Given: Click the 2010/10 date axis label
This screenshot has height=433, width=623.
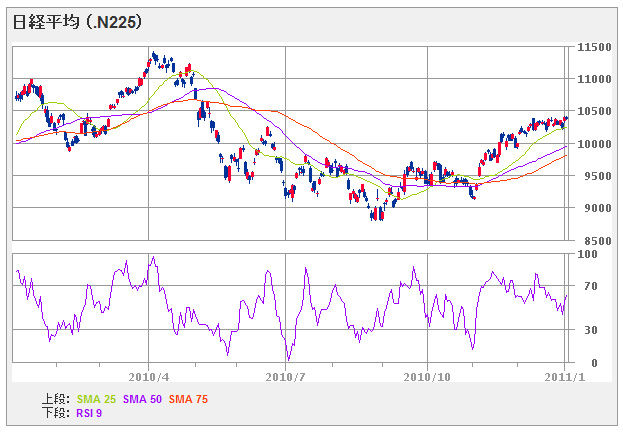Looking at the screenshot, I should click(x=427, y=377).
